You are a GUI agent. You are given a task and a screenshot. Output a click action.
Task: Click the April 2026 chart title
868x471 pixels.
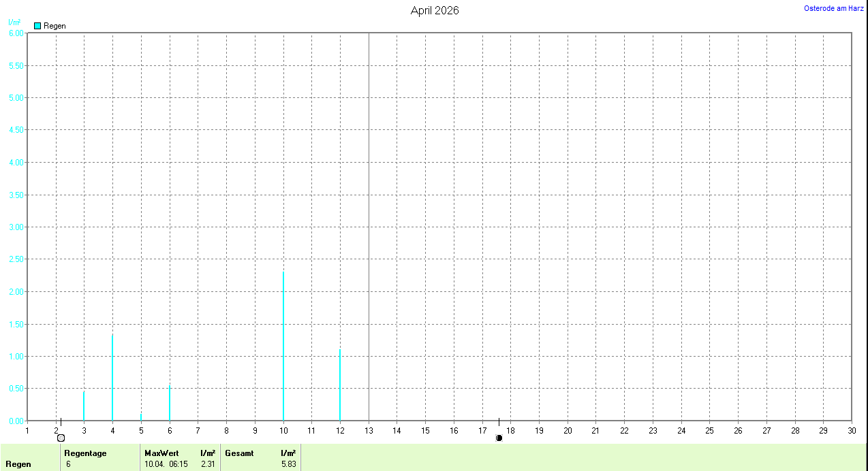coord(435,10)
